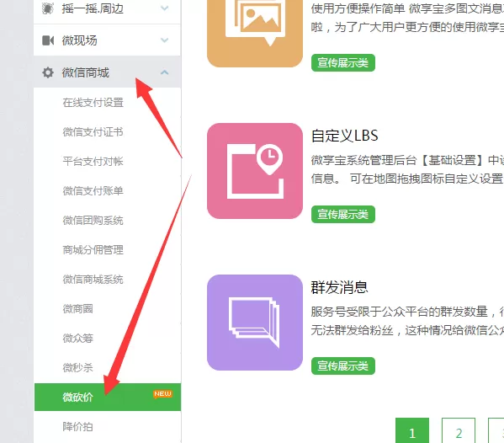
Task: Click the 摇一摇周边 sidebar icon
Action: pos(48,8)
